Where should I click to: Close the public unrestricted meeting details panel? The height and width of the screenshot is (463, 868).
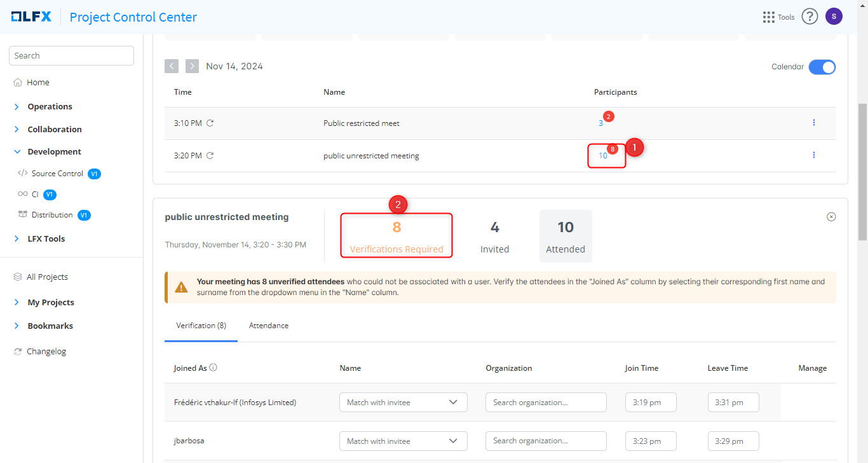[831, 217]
